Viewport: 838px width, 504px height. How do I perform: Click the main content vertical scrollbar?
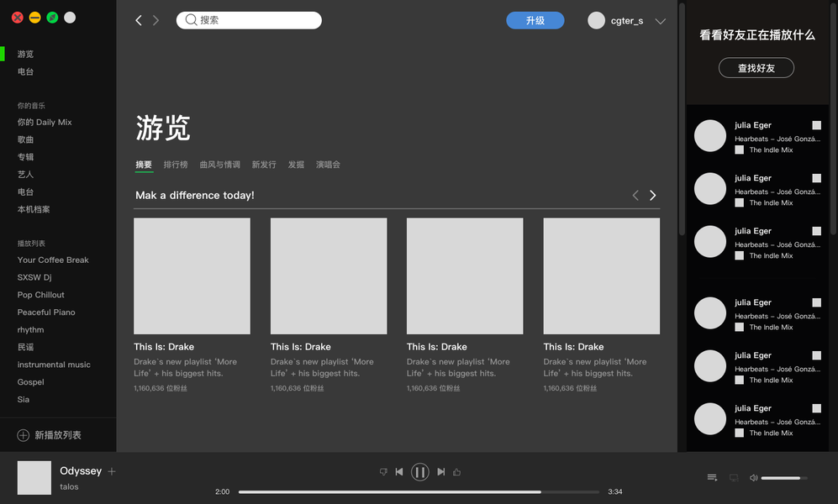coord(682,118)
